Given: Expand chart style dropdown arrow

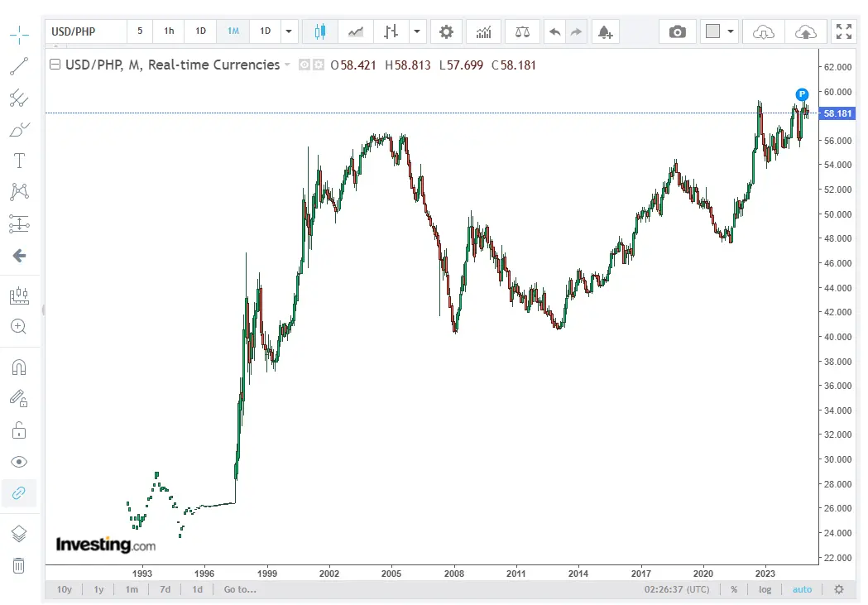Looking at the screenshot, I should tap(417, 31).
